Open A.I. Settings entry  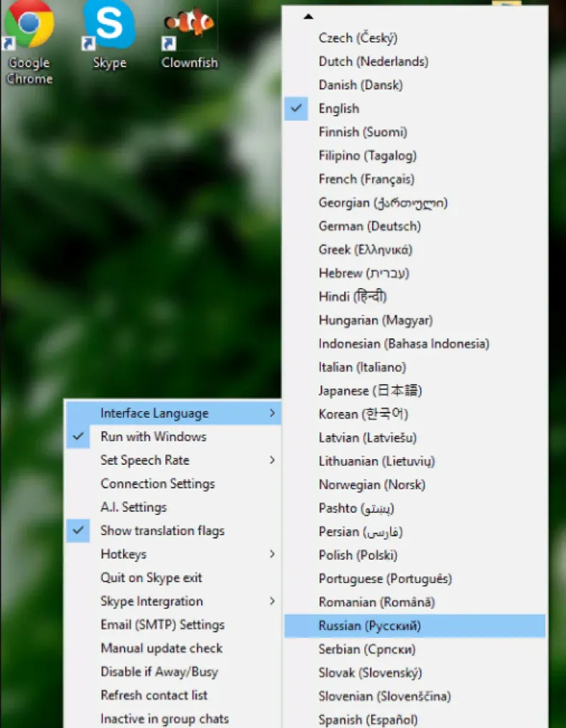coord(173,507)
